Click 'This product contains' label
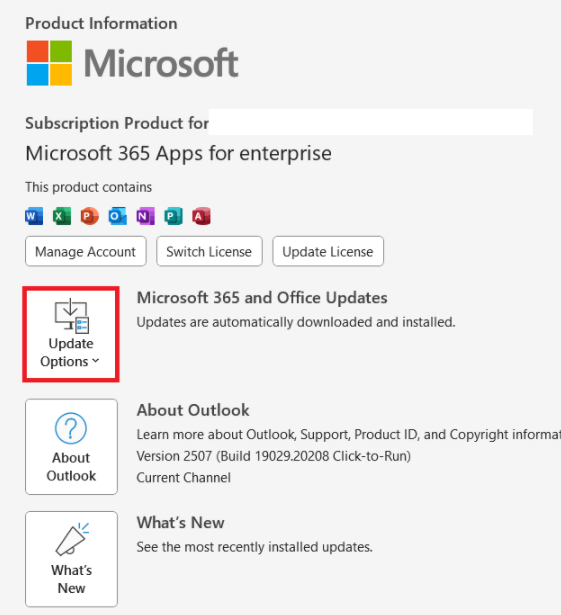This screenshot has height=615, width=561. 89,187
